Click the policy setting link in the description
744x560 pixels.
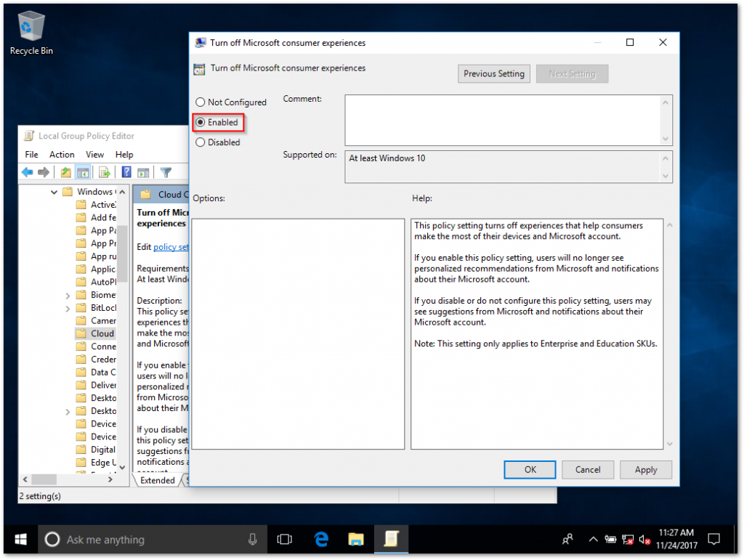170,247
